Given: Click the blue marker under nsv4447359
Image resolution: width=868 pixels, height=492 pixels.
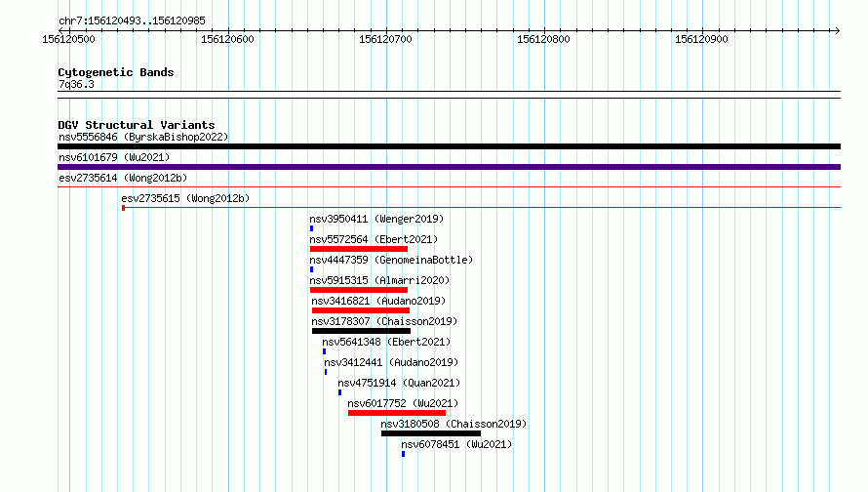Looking at the screenshot, I should point(312,269).
